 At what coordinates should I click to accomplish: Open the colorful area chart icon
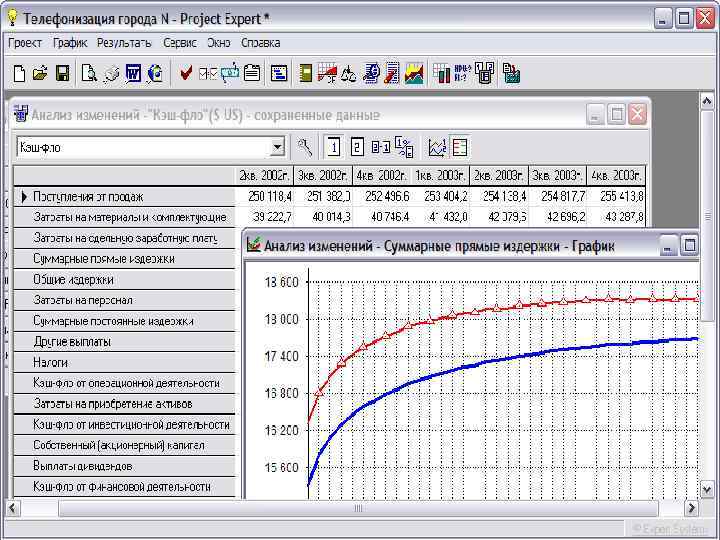[414, 73]
